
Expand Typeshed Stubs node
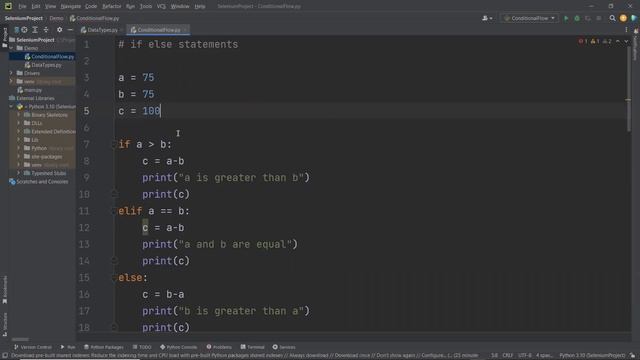point(19,173)
